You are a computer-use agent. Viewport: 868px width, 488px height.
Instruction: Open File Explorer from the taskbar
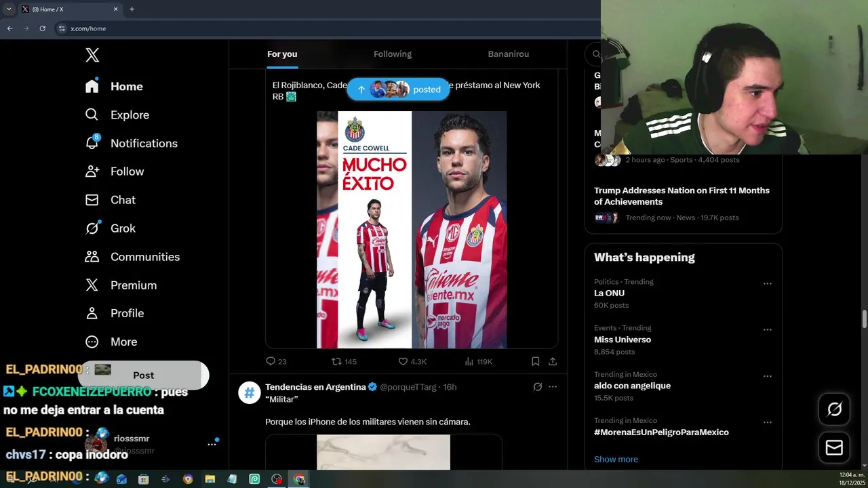pyautogui.click(x=210, y=479)
